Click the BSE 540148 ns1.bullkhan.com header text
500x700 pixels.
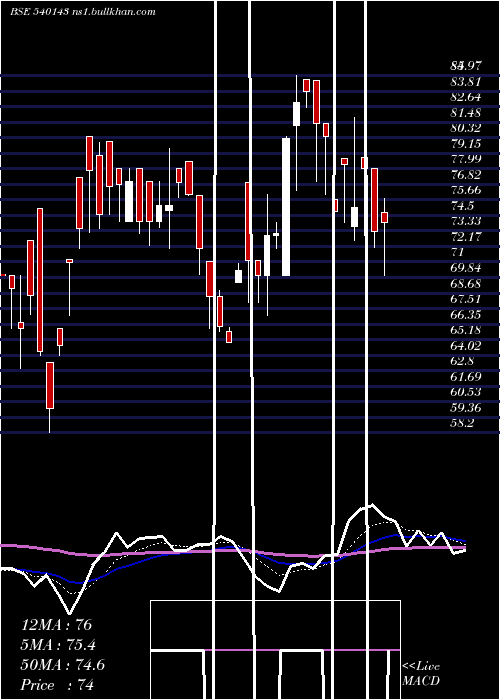(x=83, y=12)
